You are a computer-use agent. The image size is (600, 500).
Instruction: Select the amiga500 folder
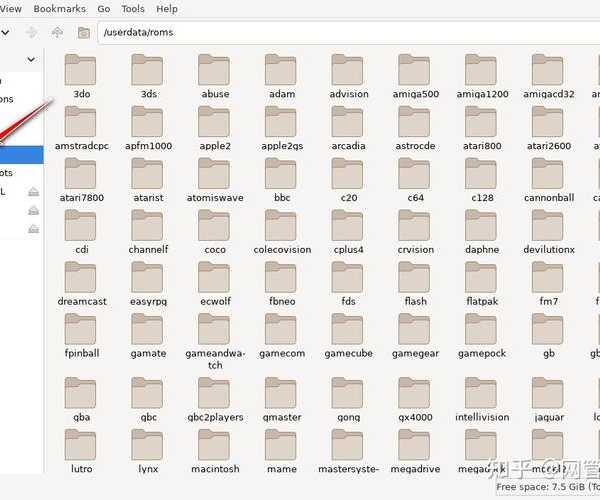tap(415, 77)
